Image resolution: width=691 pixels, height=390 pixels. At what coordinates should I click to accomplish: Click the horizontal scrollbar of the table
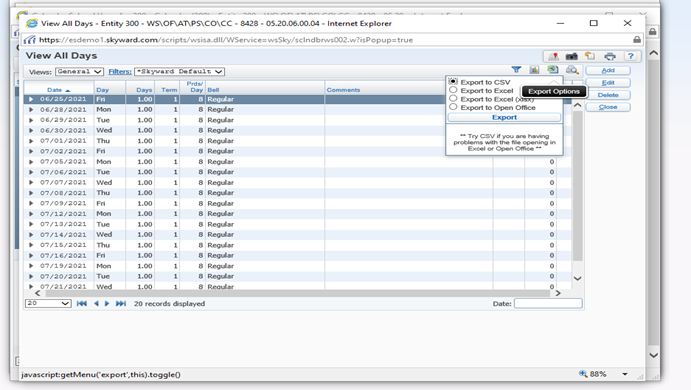click(297, 293)
